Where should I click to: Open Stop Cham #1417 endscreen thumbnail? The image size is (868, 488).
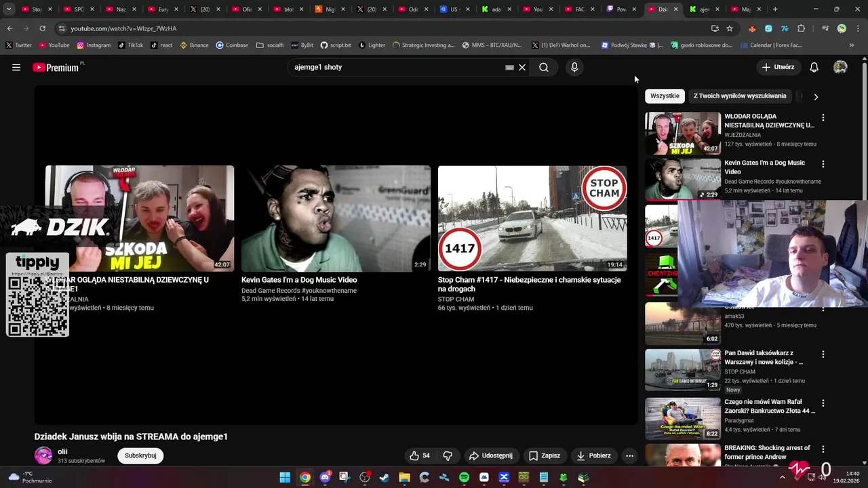click(x=532, y=218)
